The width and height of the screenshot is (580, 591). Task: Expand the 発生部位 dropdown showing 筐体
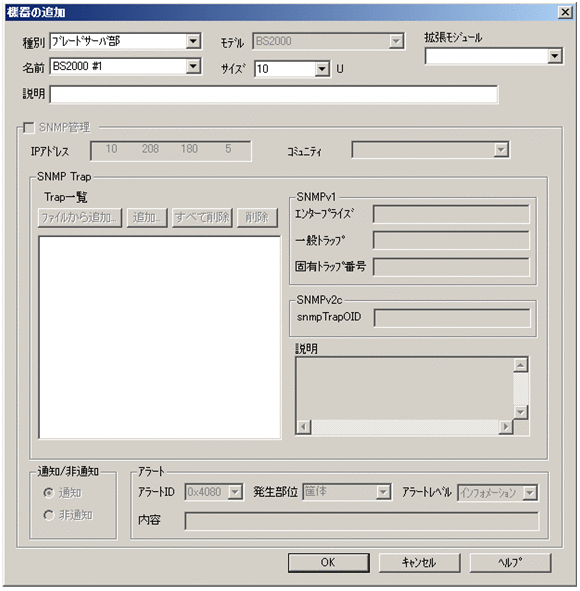click(383, 492)
